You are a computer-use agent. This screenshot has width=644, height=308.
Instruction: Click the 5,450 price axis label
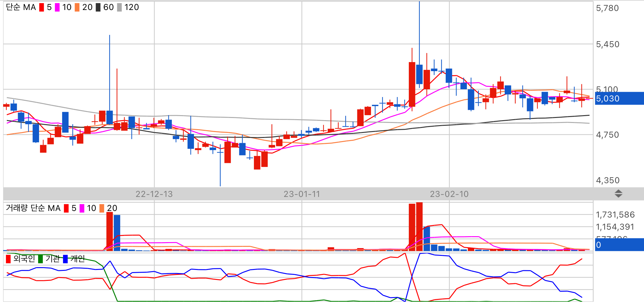pos(607,44)
